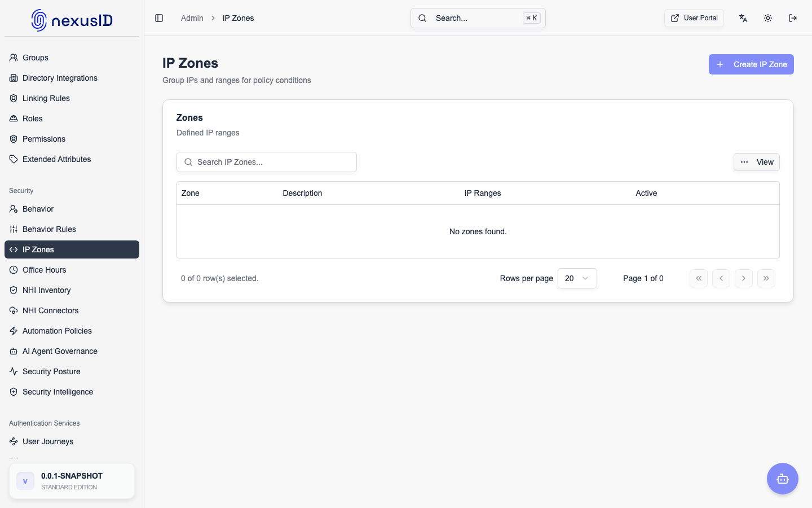Click the Security Intelligence icon
This screenshot has width=812, height=508.
click(x=14, y=392)
